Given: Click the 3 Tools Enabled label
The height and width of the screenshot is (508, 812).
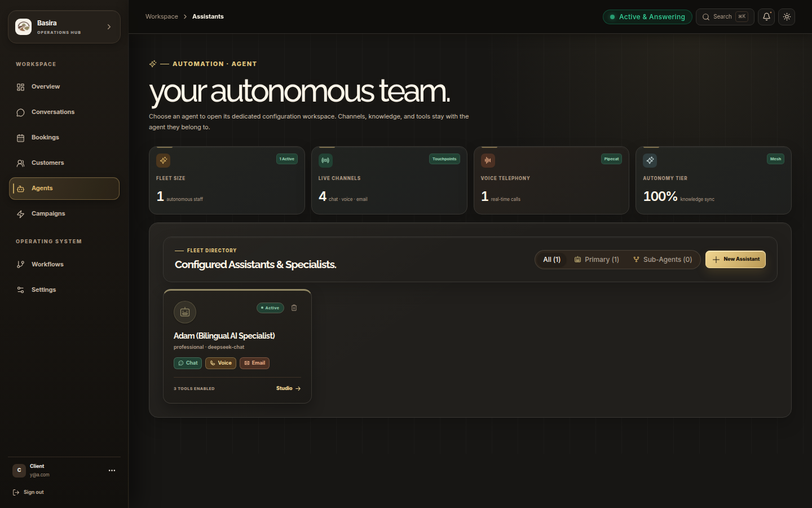Looking at the screenshot, I should pos(194,389).
